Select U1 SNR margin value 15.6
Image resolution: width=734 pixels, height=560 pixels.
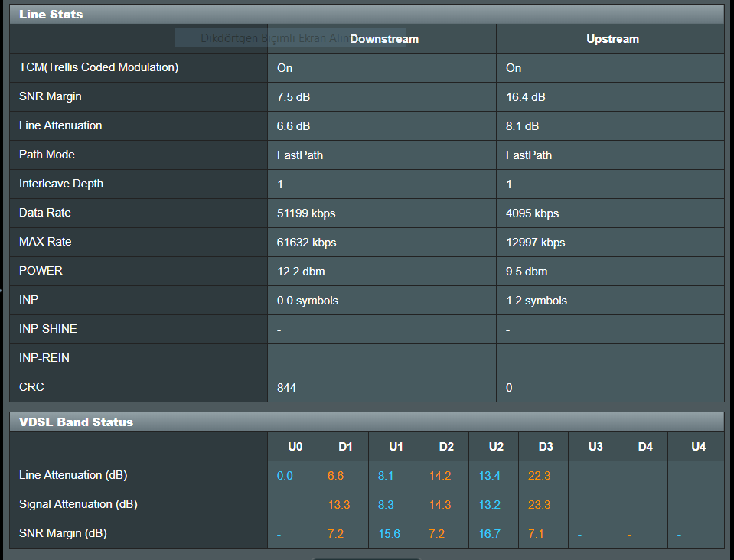click(x=389, y=534)
